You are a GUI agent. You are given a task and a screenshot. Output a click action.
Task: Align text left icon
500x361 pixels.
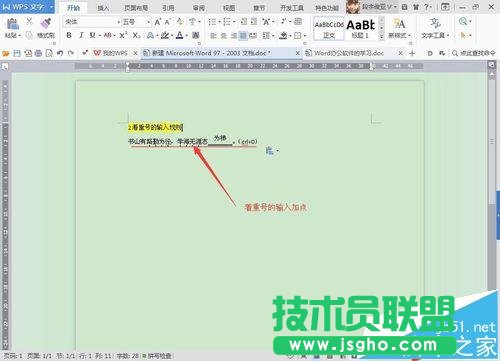tap(214, 35)
